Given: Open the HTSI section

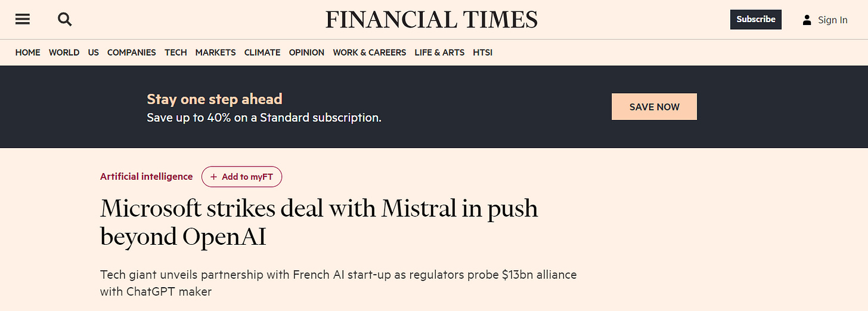Looking at the screenshot, I should click(x=482, y=53).
